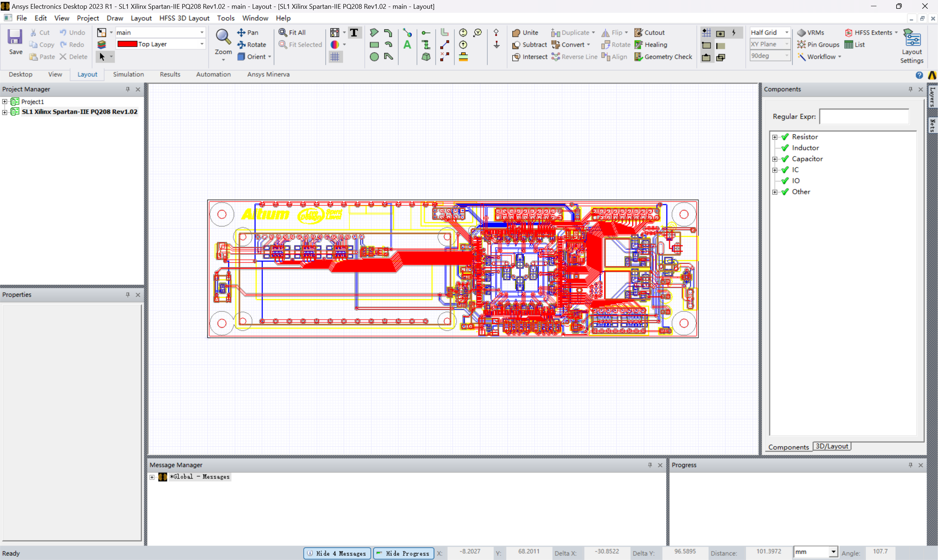Image resolution: width=938 pixels, height=560 pixels.
Task: Toggle the grid display button
Action: click(335, 57)
